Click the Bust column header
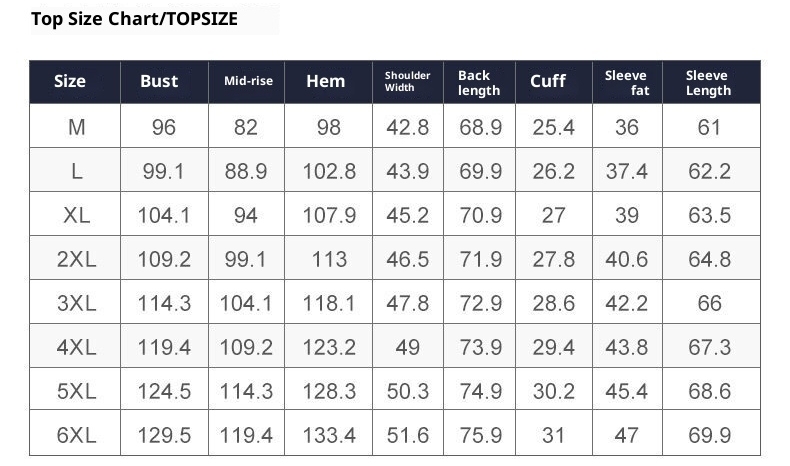This screenshot has width=790, height=466. coord(159,82)
